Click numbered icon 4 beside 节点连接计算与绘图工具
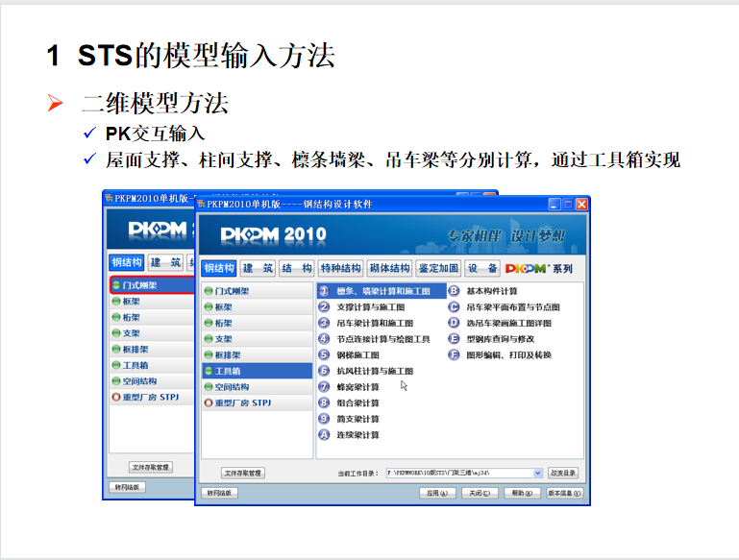Image resolution: width=739 pixels, height=560 pixels. click(x=325, y=339)
